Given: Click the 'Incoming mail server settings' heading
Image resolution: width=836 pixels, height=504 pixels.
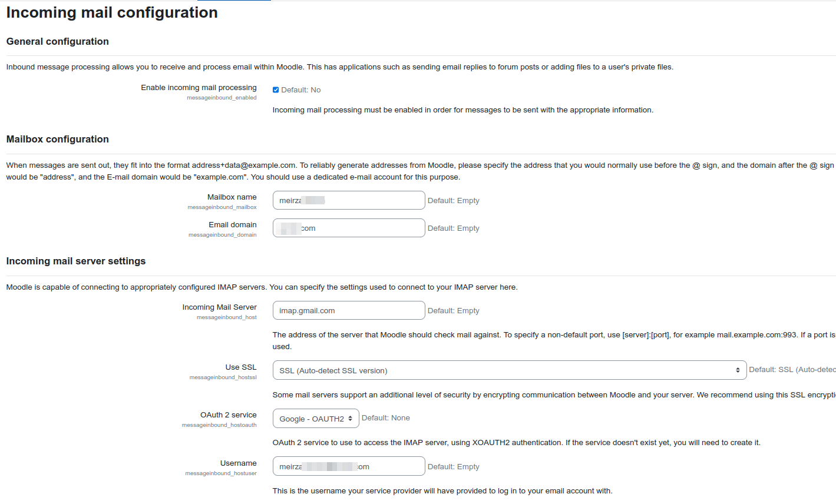Looking at the screenshot, I should point(76,261).
